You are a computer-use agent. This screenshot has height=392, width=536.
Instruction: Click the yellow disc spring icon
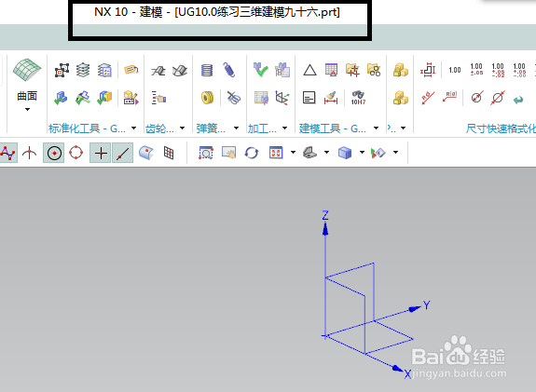pyautogui.click(x=207, y=99)
